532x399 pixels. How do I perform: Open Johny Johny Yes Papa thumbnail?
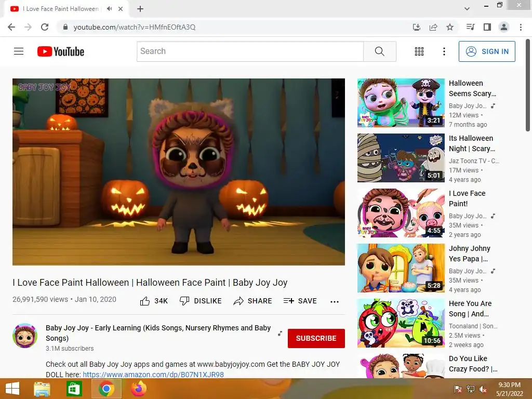tap(401, 268)
